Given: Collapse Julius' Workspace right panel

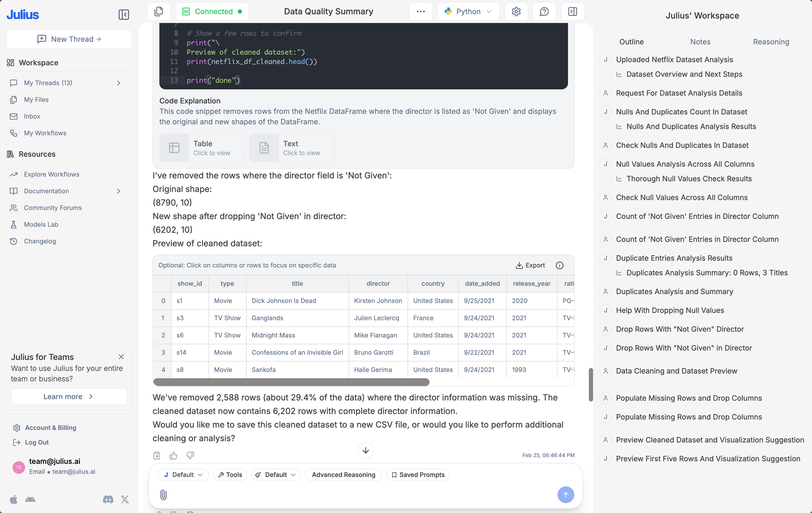Looking at the screenshot, I should 572,11.
